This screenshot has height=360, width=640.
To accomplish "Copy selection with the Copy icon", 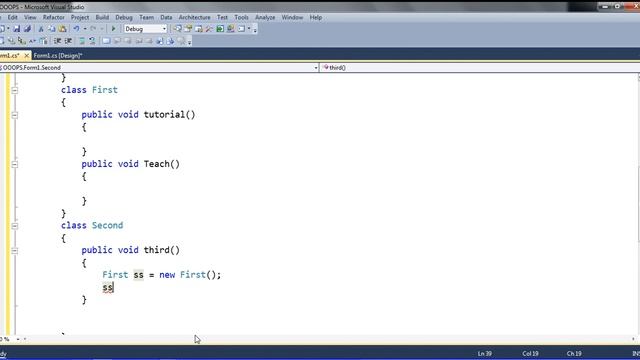I will (x=52, y=29).
